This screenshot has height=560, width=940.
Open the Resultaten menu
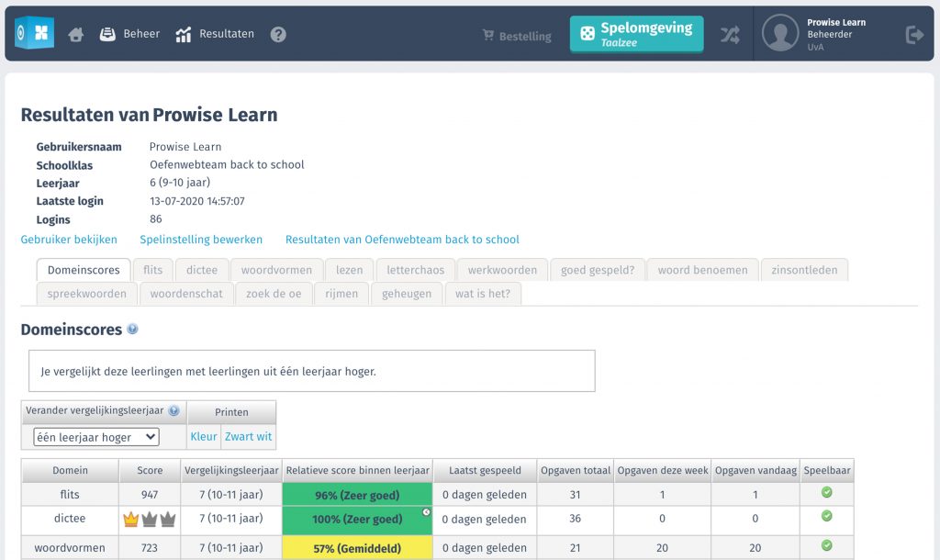point(215,34)
